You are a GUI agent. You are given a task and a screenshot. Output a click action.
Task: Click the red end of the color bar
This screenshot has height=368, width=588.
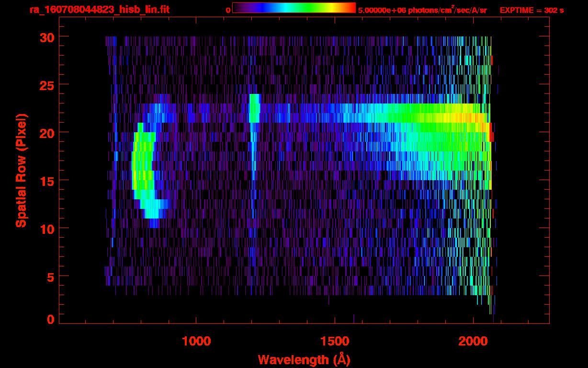pyautogui.click(x=352, y=8)
